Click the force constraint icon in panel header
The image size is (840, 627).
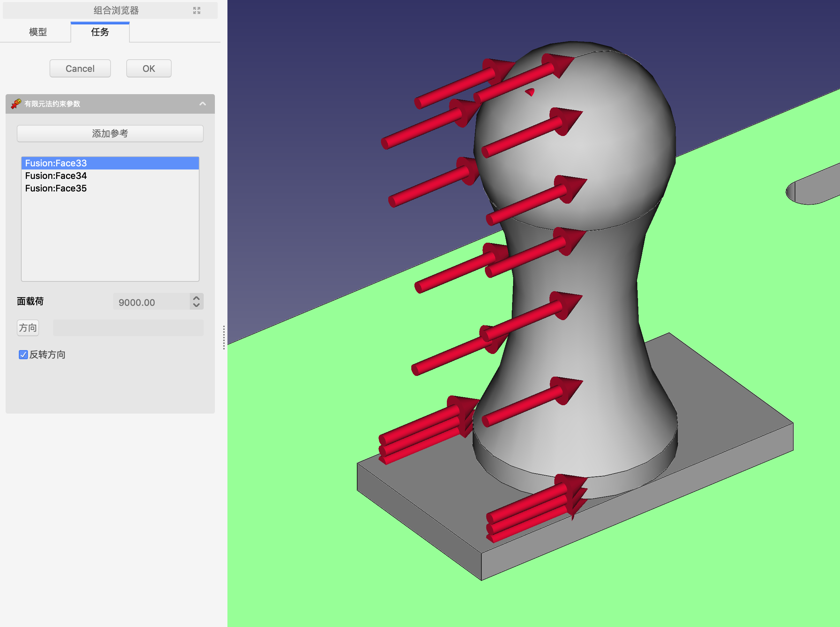click(16, 104)
